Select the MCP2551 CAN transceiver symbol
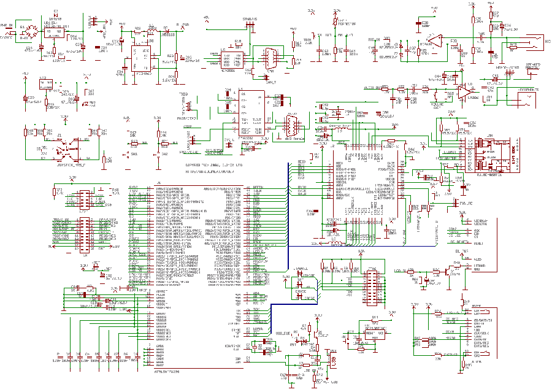This screenshot has height=392, width=552. click(232, 60)
